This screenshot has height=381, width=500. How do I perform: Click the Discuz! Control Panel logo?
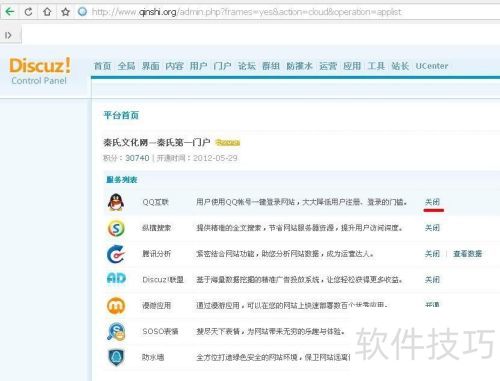39,71
